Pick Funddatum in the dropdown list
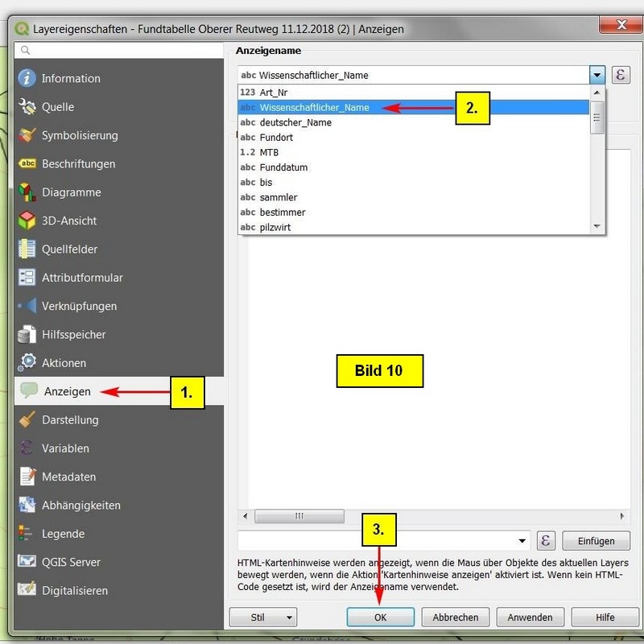The height and width of the screenshot is (644, 644). point(283,167)
